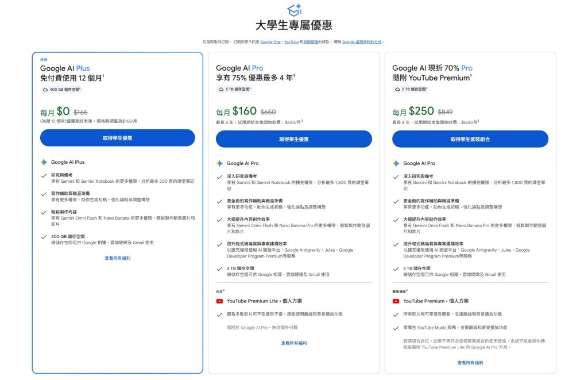Screen dimensions: 588x380
Task: Click the cloud icon on the $250 plan's 5 TB chip
Action: click(397, 89)
